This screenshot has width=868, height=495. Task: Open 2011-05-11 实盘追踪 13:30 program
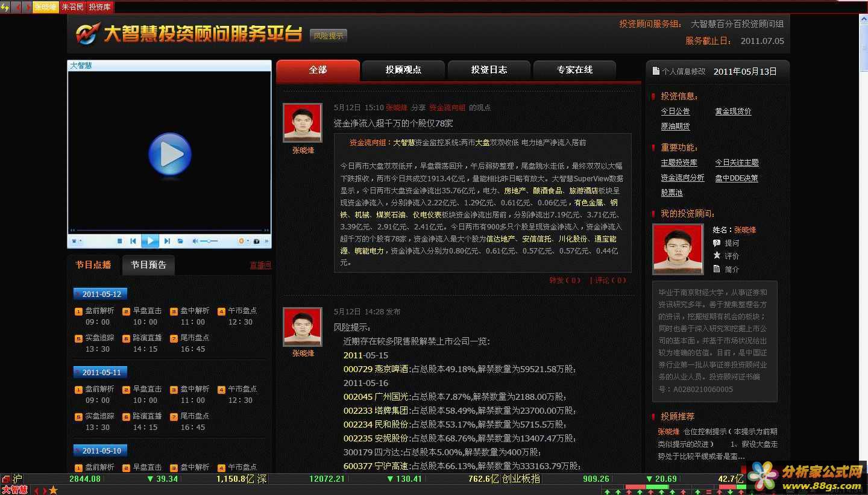(95, 422)
